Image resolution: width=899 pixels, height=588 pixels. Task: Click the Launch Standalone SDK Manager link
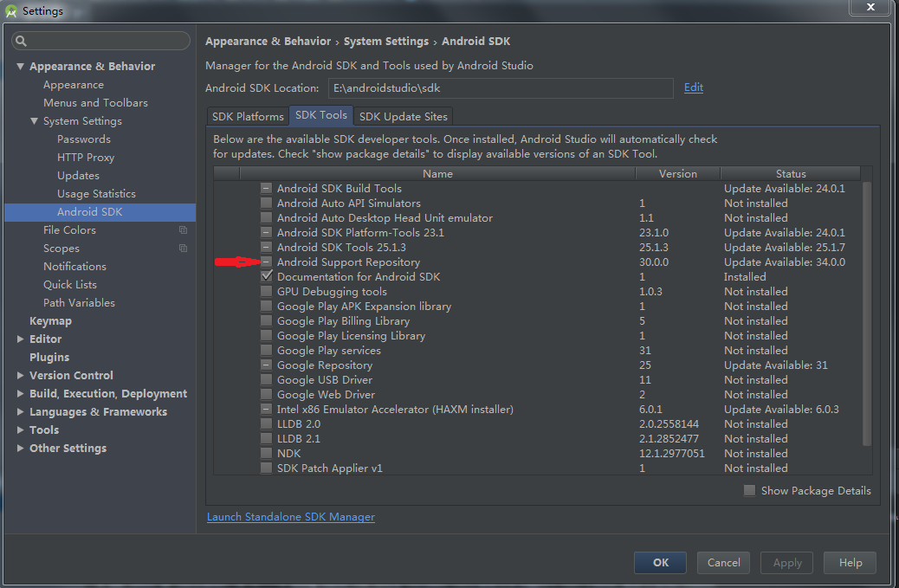[291, 517]
